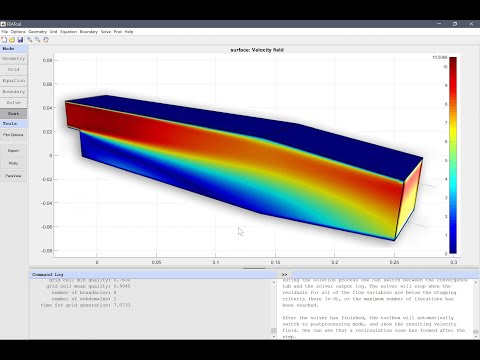Click the Save floppy disk icon
Viewport: 480px width, 360px height.
point(20,40)
